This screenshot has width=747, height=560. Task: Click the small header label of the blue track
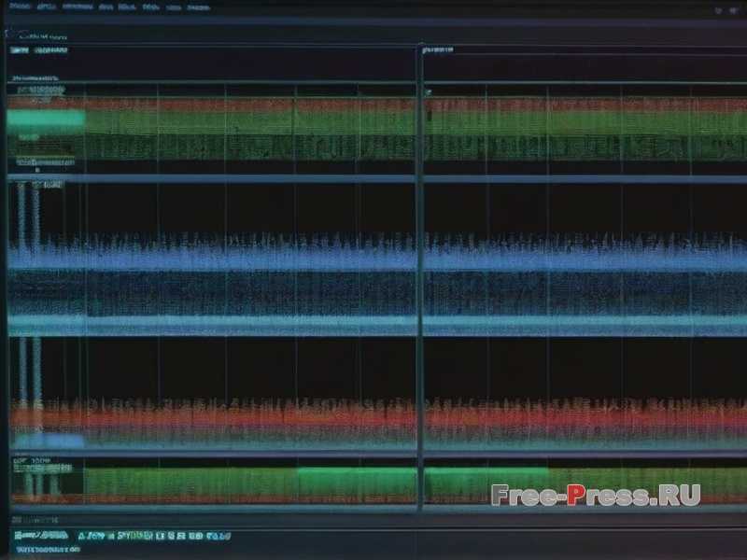tap(37, 186)
